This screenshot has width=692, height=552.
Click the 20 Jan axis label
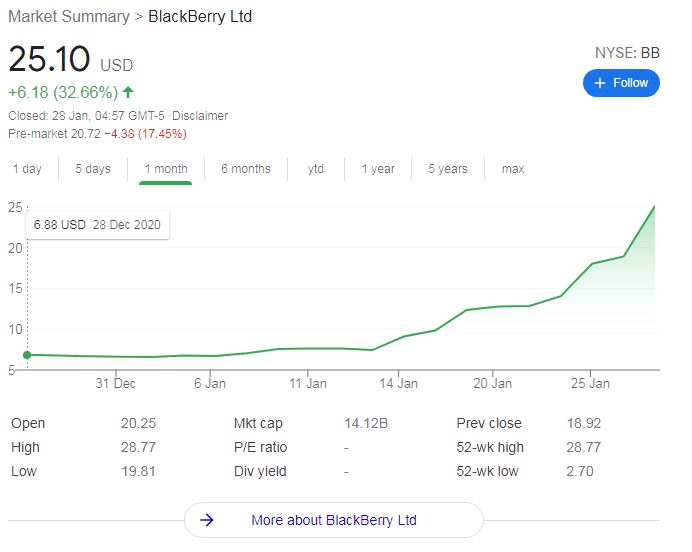point(493,383)
